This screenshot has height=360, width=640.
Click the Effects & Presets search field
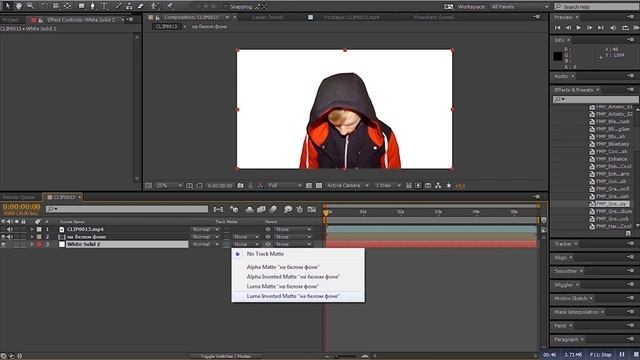pos(596,99)
